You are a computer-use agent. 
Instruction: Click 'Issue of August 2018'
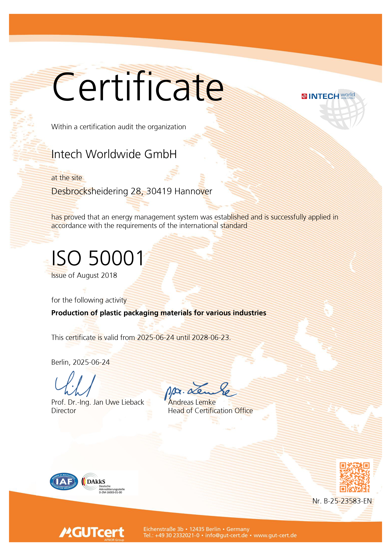coord(84,275)
